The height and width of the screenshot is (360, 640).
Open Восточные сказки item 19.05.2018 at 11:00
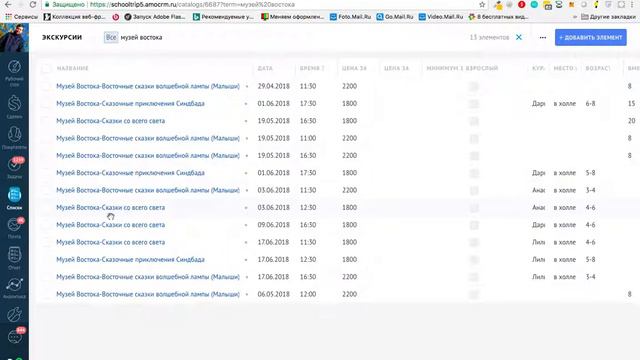click(x=148, y=138)
